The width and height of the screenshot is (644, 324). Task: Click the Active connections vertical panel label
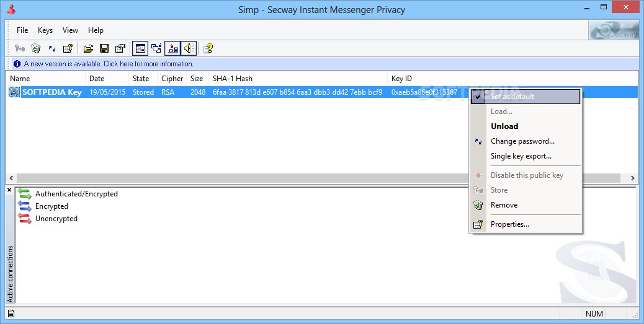[11, 274]
